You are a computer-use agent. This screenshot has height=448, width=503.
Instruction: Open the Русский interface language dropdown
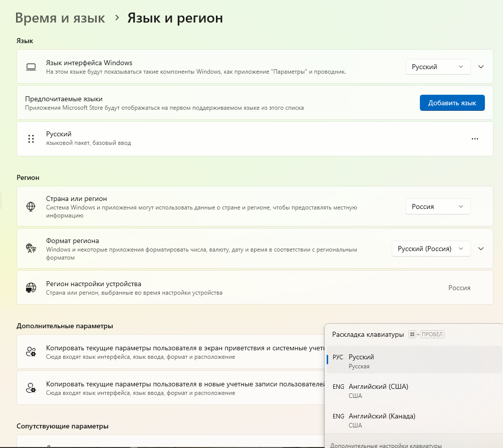point(438,67)
